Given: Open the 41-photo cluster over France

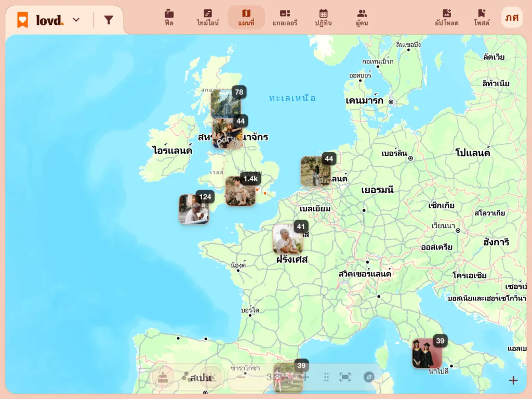Looking at the screenshot, I should point(288,239).
